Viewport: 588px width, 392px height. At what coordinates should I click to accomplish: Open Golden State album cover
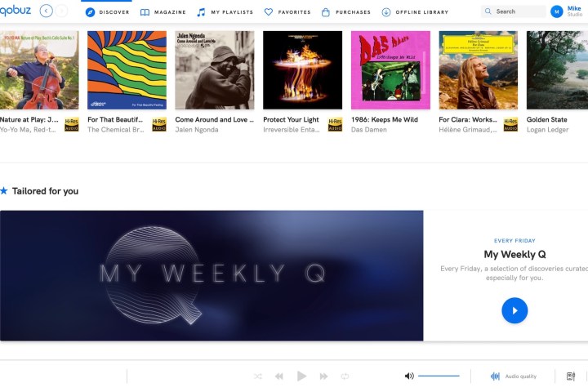point(557,70)
